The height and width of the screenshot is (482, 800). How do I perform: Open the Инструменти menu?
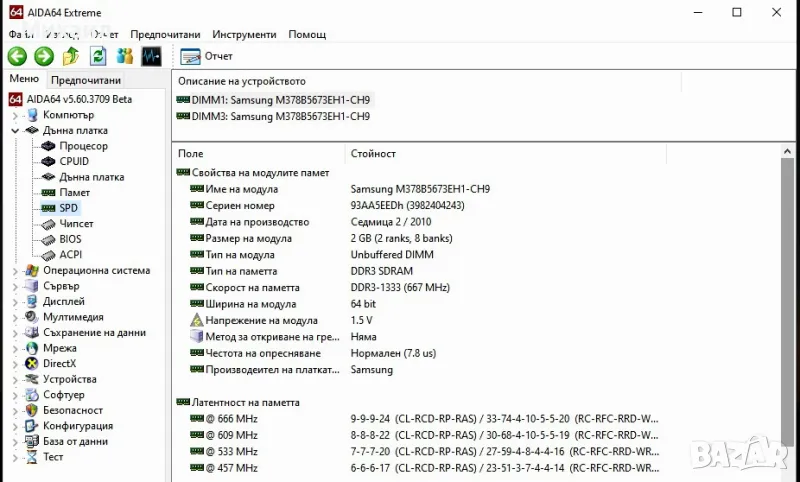click(x=244, y=34)
